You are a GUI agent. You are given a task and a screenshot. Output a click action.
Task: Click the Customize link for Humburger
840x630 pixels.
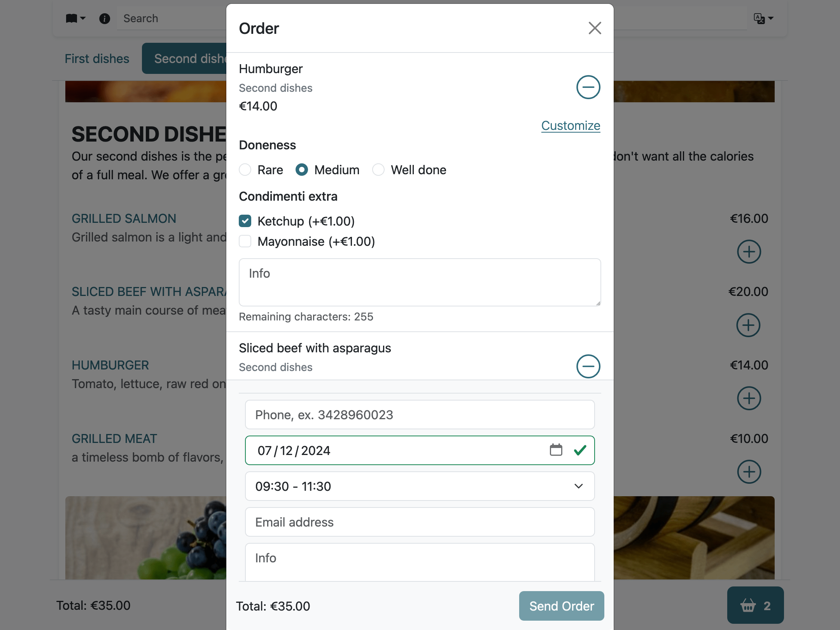click(x=571, y=125)
